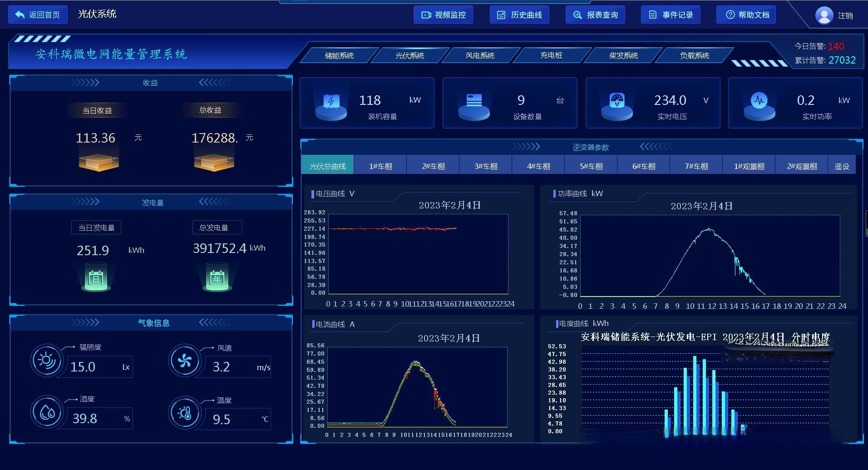This screenshot has height=470, width=868.
Task: Click the real-time power pulse icon
Action: pos(759,101)
